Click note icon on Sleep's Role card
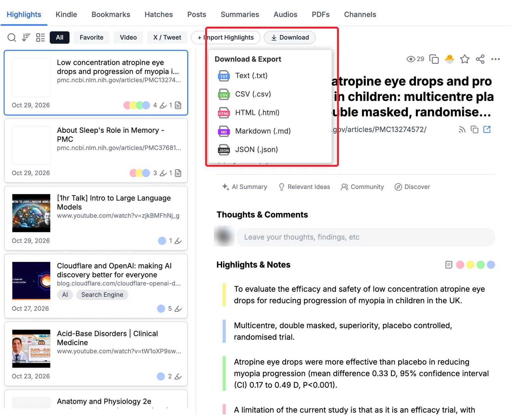The height and width of the screenshot is (416, 532). 178,173
